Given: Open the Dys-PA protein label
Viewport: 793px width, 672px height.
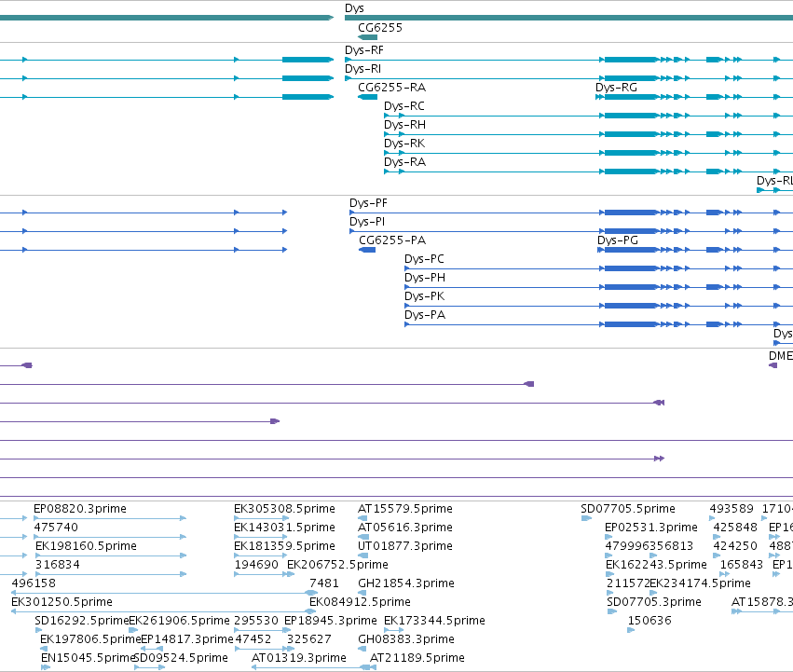Looking at the screenshot, I should [425, 315].
